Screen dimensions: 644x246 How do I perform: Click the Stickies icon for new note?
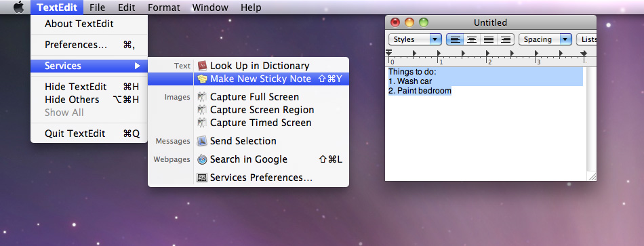point(201,79)
